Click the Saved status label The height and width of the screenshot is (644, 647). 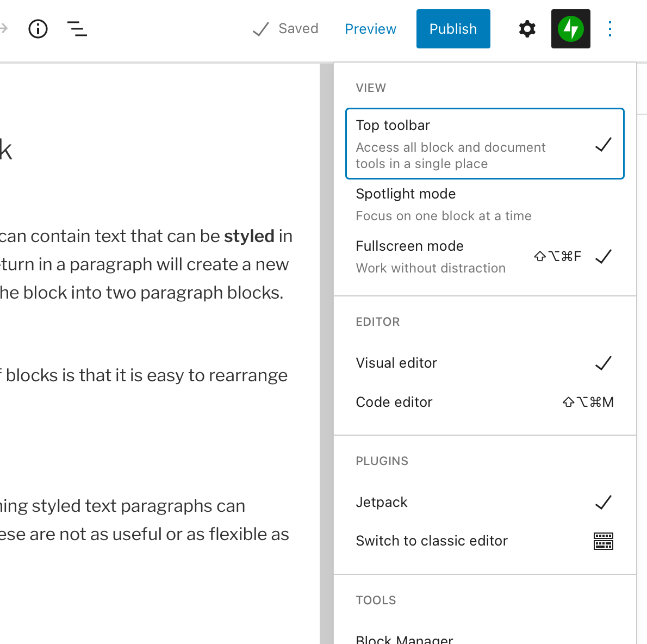tap(298, 29)
